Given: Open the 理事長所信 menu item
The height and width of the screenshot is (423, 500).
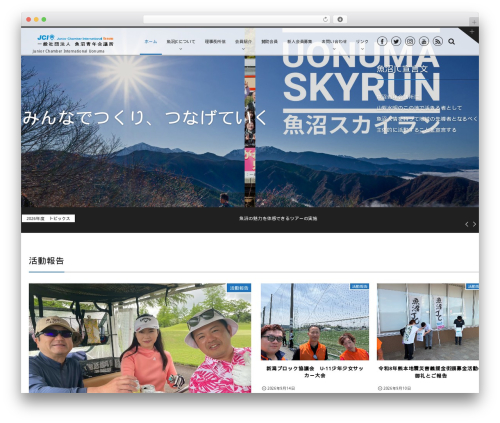Looking at the screenshot, I should pyautogui.click(x=215, y=42).
